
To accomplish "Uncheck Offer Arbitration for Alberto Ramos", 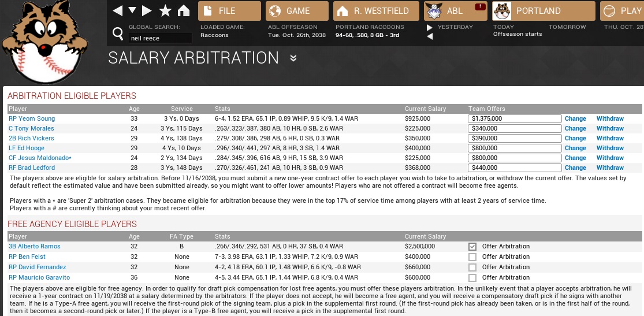I will pos(472,247).
